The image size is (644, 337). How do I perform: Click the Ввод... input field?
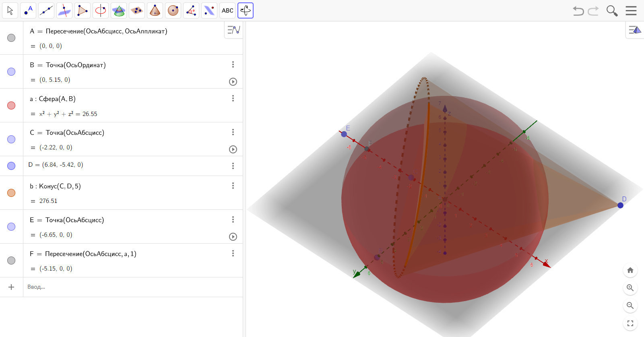click(133, 287)
